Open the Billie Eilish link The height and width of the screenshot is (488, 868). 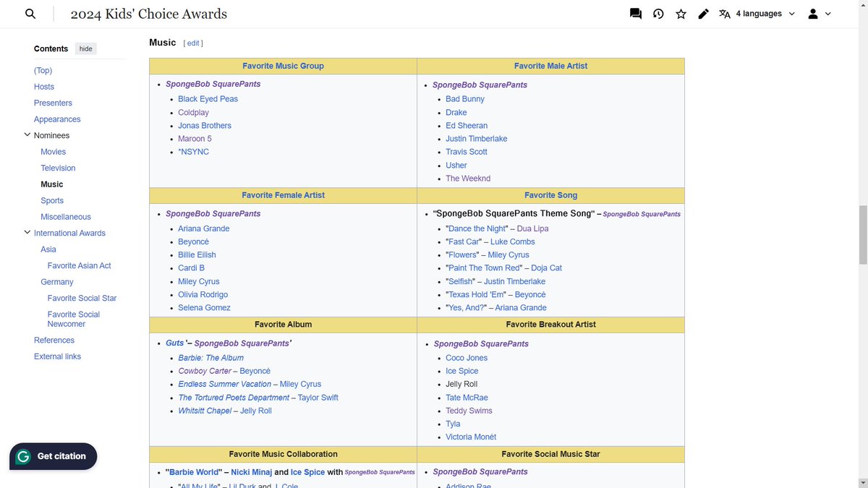197,254
